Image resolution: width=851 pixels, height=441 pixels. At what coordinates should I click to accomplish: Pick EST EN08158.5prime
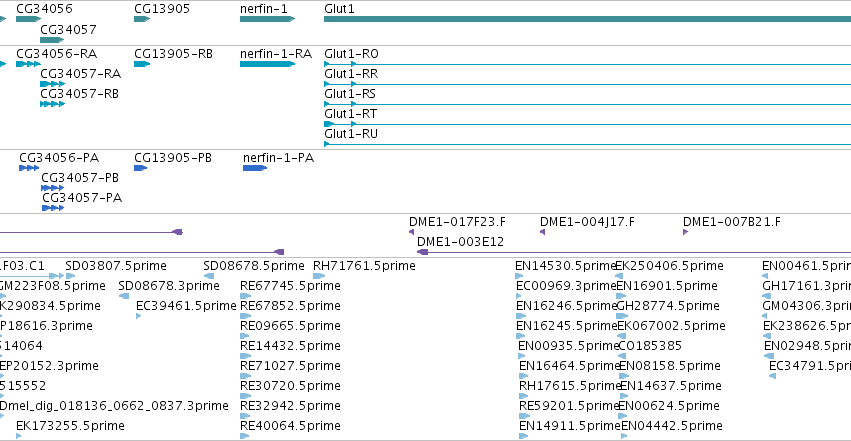click(670, 366)
